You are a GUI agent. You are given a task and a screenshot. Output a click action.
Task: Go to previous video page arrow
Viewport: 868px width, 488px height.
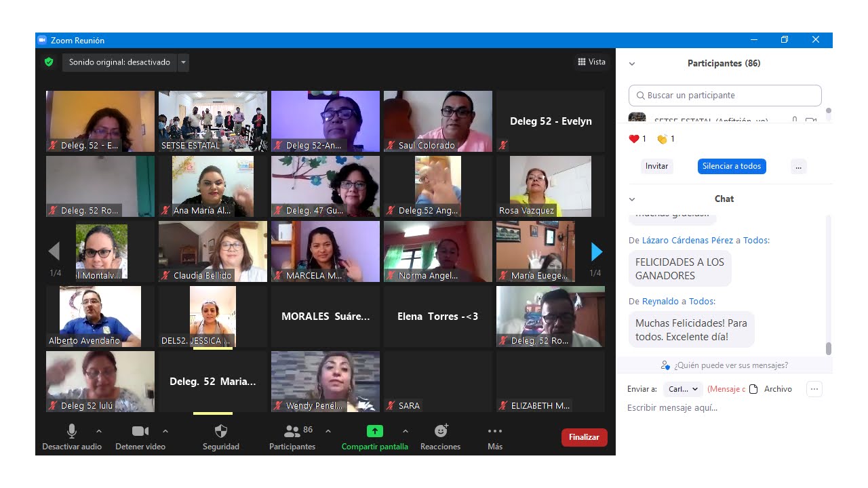coord(54,252)
